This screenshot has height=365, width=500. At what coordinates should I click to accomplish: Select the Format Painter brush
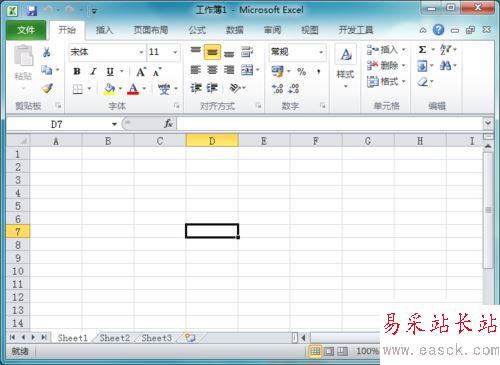pyautogui.click(x=47, y=88)
